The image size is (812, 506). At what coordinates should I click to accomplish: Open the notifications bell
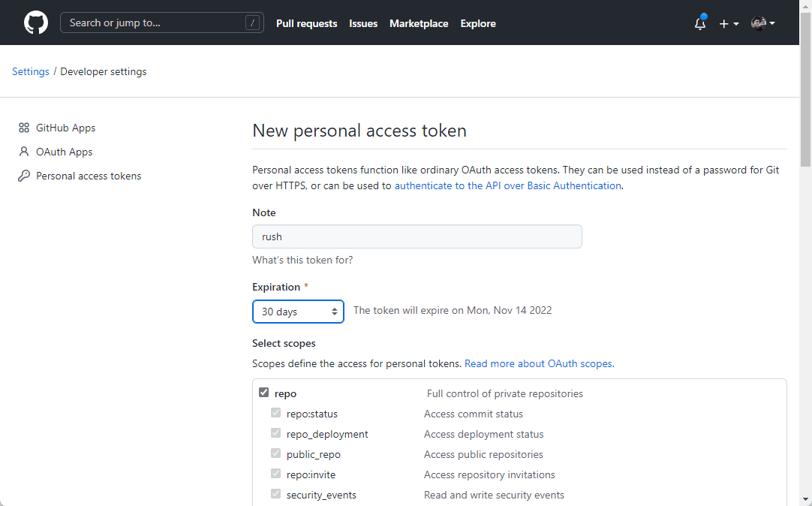pos(700,23)
